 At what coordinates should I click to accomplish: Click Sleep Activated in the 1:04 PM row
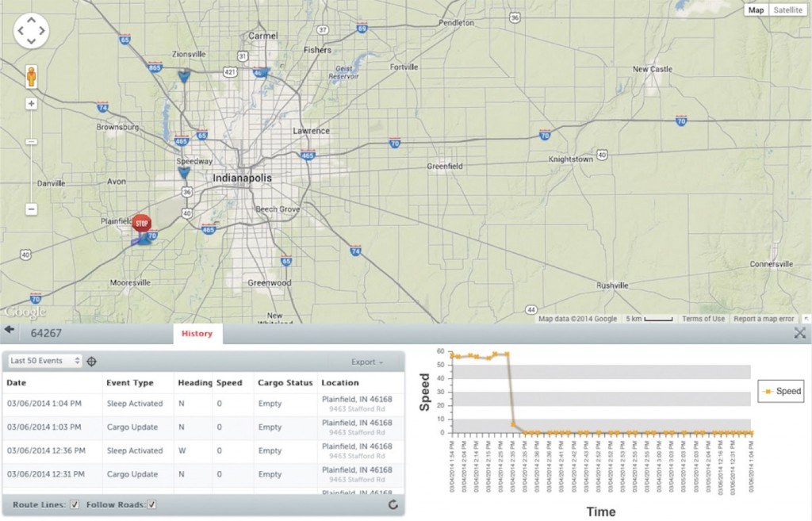click(x=135, y=404)
